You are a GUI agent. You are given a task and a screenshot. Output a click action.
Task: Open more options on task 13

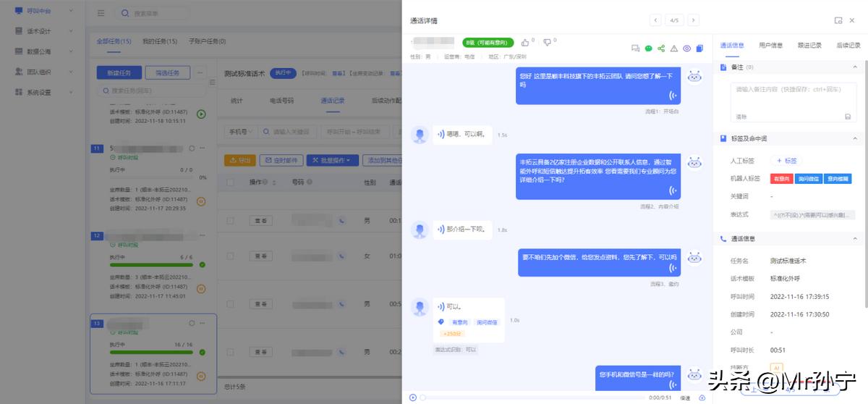pyautogui.click(x=203, y=323)
